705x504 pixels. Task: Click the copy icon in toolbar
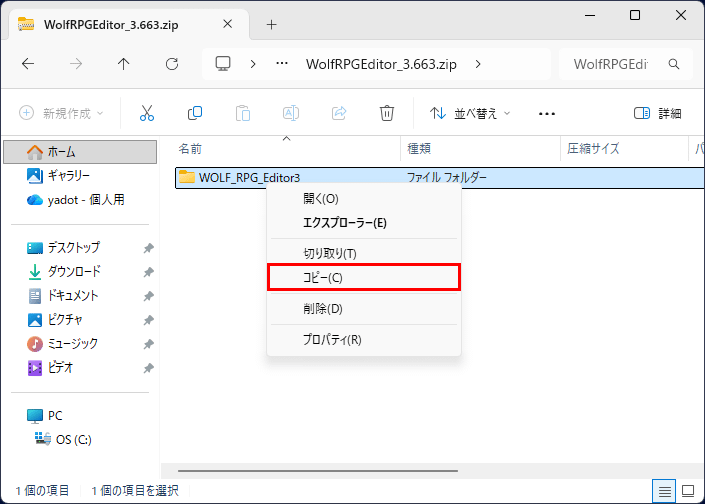pos(195,113)
